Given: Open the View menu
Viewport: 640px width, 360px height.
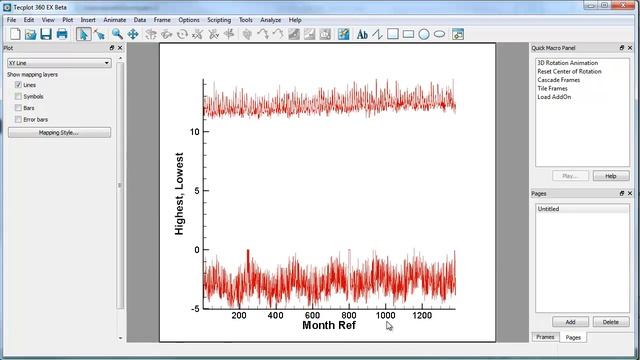Looking at the screenshot, I should [x=48, y=20].
